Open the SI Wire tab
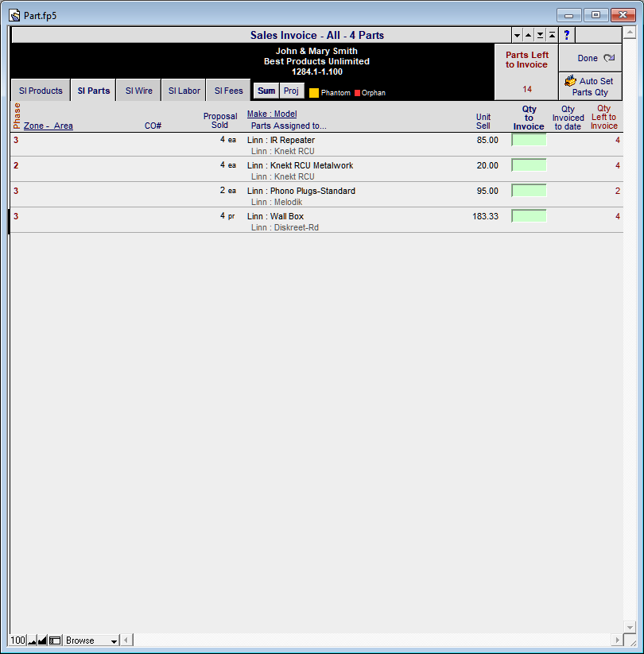644x654 pixels. [139, 91]
